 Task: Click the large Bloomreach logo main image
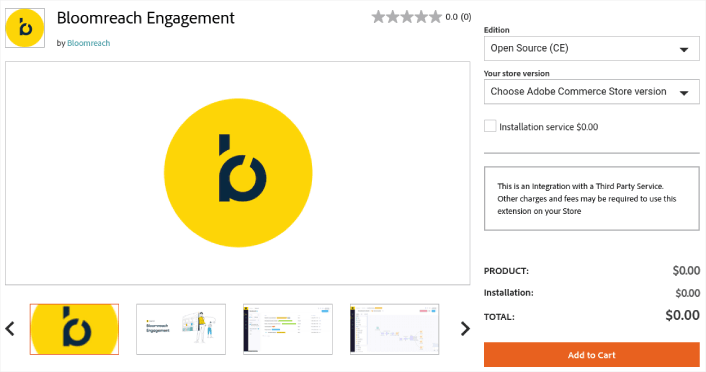point(238,173)
